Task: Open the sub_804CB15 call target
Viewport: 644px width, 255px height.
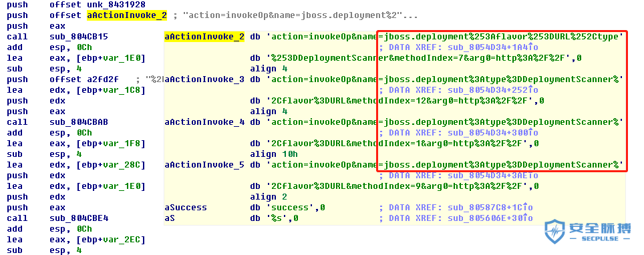Action: [78, 37]
